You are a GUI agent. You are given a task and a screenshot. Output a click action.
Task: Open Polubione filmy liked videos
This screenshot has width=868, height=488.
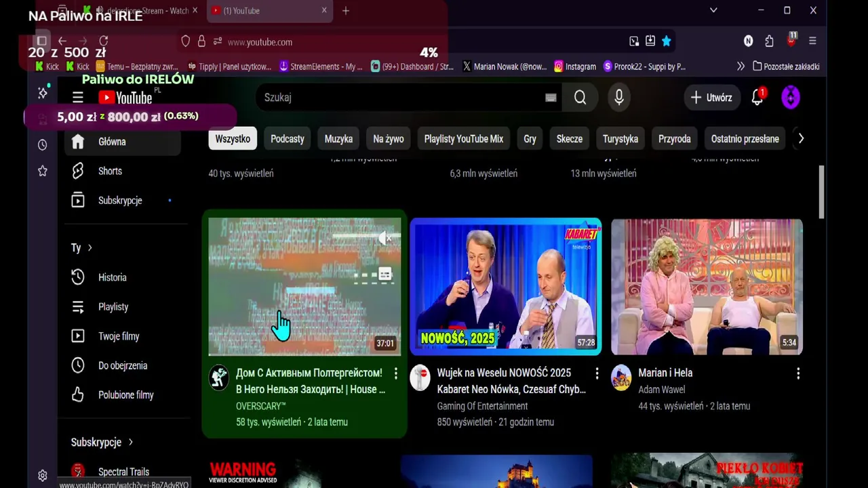122,395
